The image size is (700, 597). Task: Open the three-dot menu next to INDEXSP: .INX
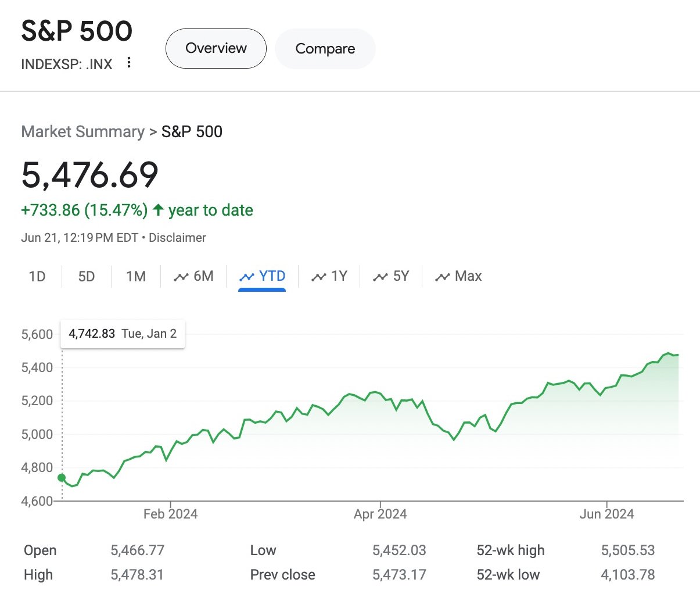[128, 63]
